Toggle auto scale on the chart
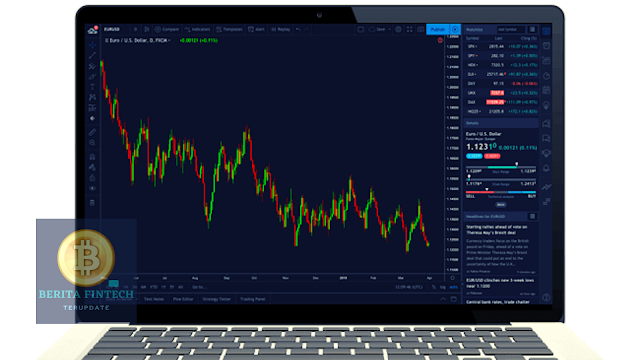 (x=453, y=287)
